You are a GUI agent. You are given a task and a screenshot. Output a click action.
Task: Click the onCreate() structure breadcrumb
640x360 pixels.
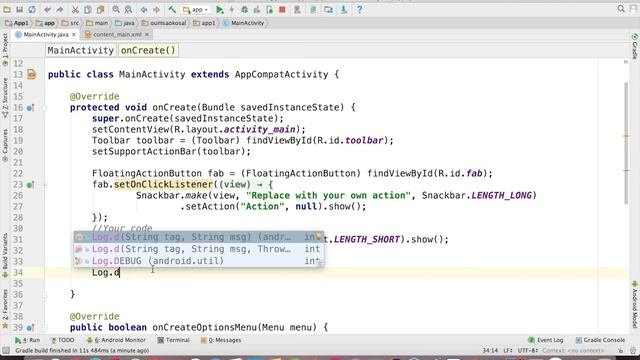[x=148, y=50]
